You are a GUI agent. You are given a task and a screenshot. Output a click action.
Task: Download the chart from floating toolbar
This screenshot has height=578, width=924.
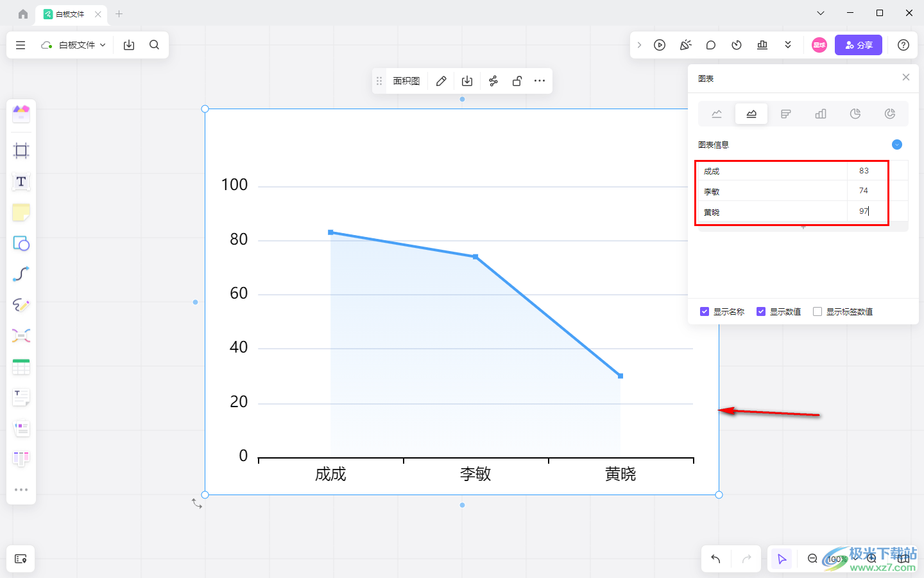467,81
